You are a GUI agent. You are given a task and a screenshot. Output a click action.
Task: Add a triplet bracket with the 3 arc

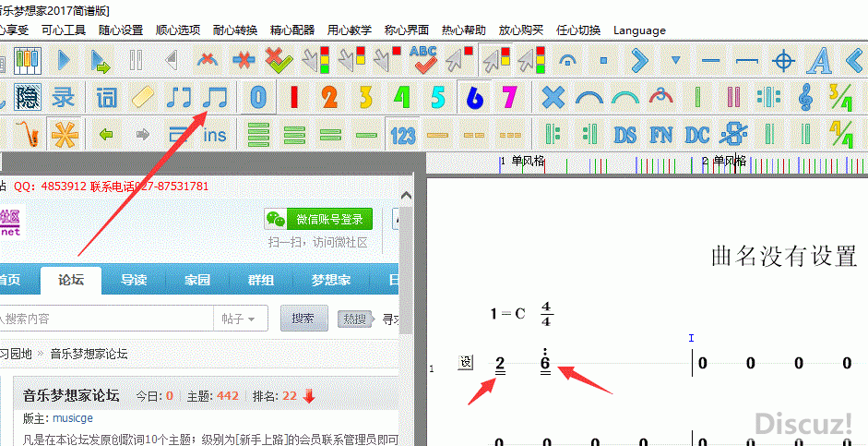(x=661, y=98)
